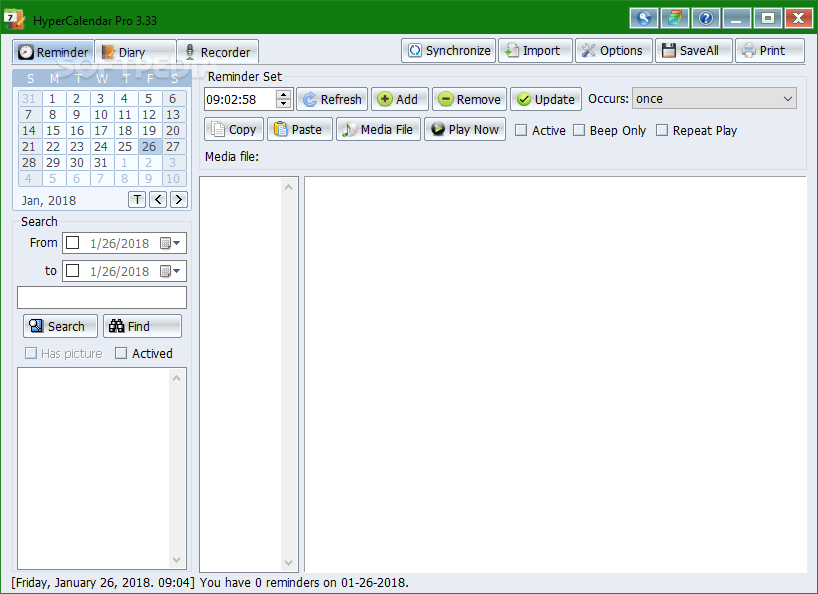This screenshot has width=818, height=594.
Task: Toggle the Actived checkbox
Action: (x=121, y=353)
